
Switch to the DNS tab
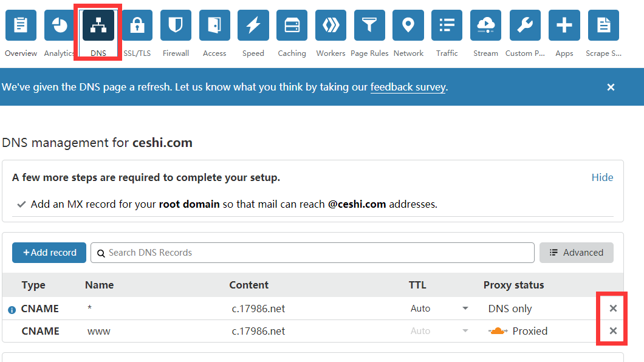pos(98,26)
